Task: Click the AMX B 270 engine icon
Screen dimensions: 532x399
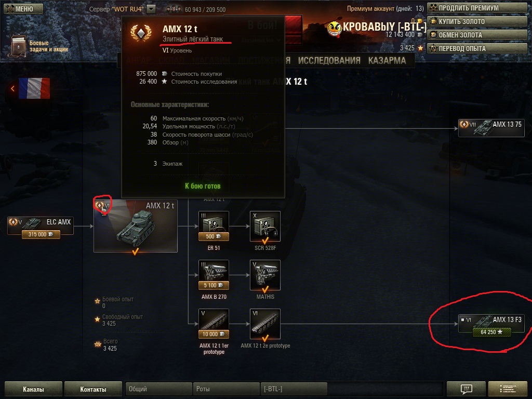Action: [x=214, y=275]
